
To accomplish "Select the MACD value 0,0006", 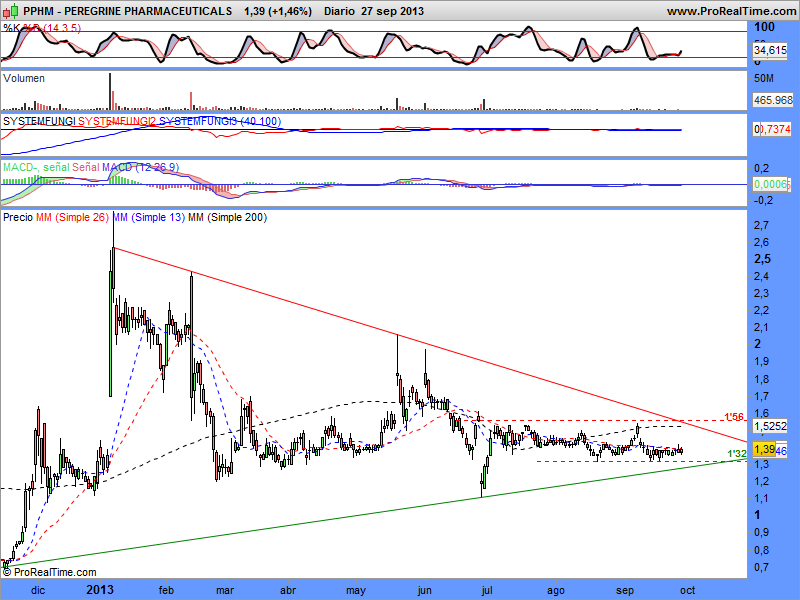I will pyautogui.click(x=772, y=184).
